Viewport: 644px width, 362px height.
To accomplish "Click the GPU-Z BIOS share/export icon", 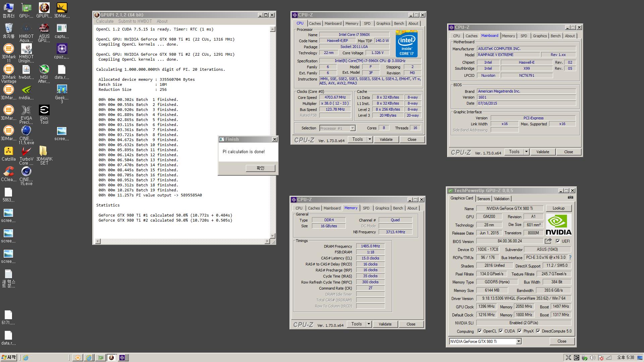I will [548, 241].
